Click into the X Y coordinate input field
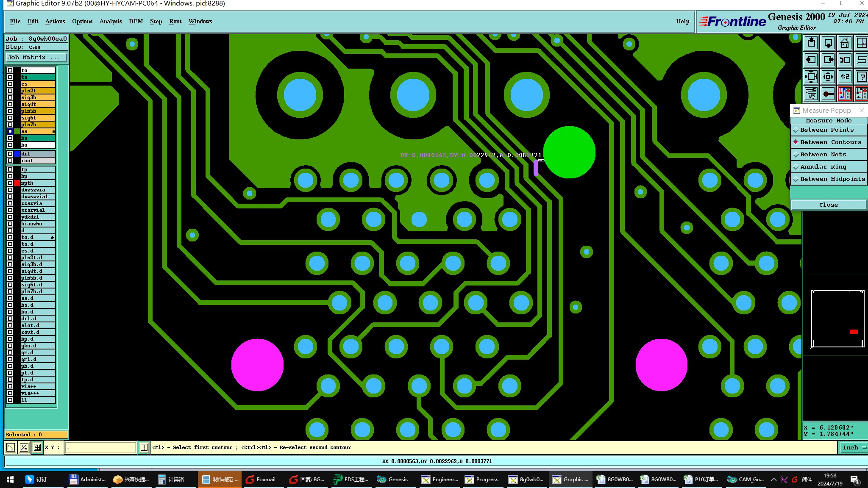 pyautogui.click(x=101, y=447)
